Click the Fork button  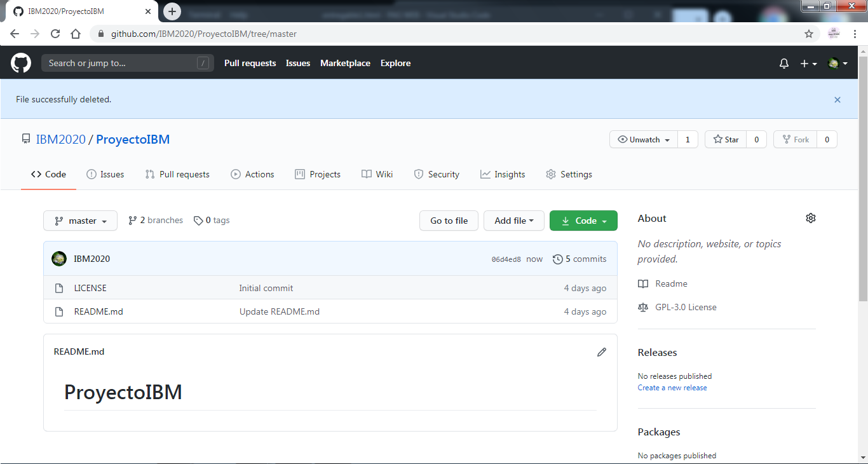[x=795, y=139]
